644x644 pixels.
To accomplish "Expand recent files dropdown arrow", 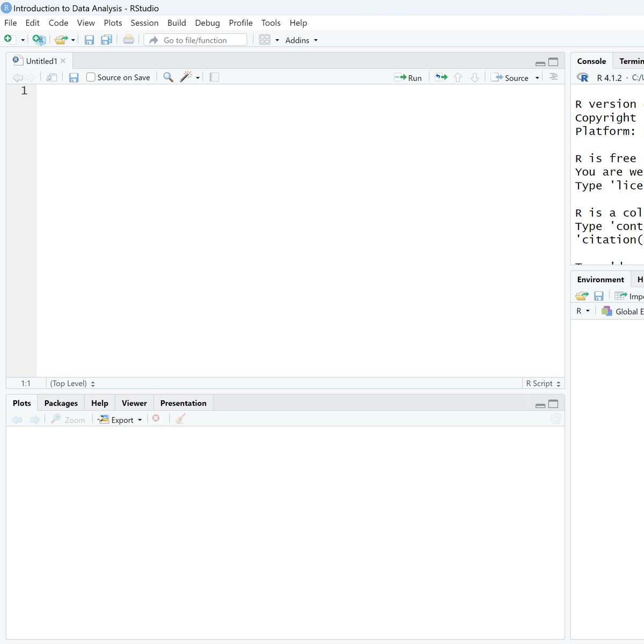I will [x=73, y=40].
